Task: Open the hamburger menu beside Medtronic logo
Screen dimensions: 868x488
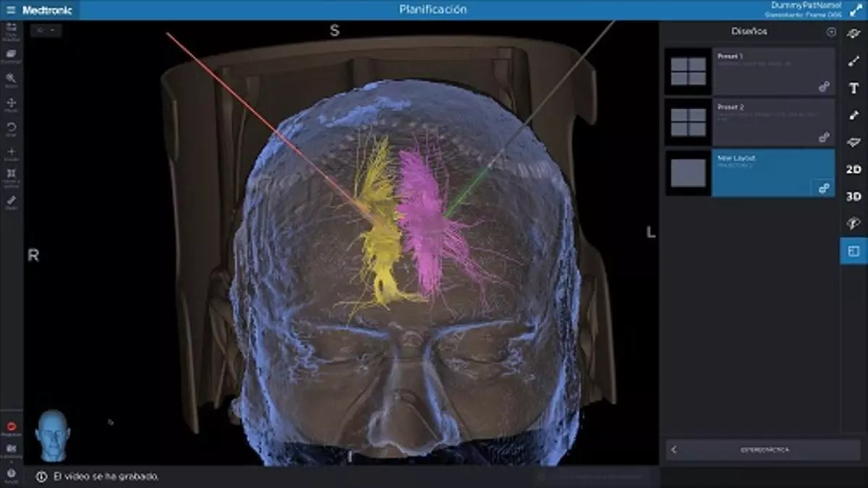Action: click(10, 10)
